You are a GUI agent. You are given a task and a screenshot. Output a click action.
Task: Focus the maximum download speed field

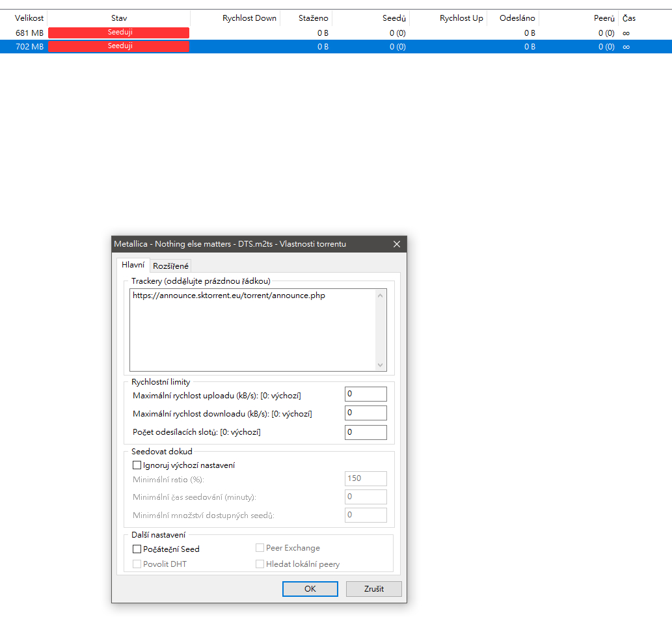tap(366, 413)
